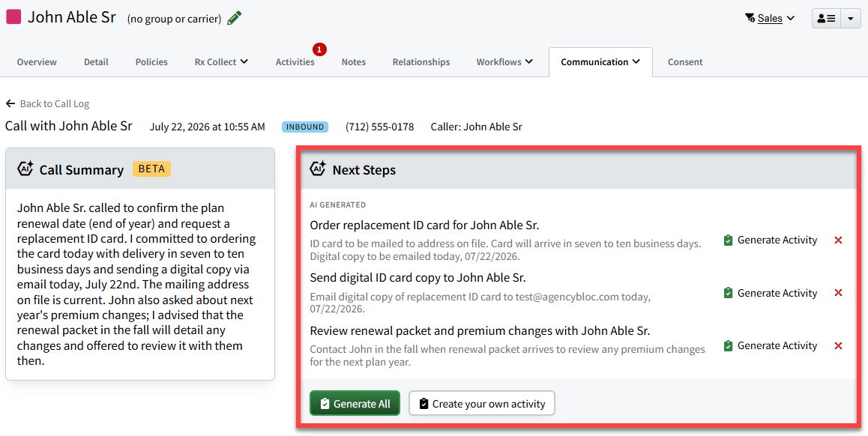Click Create your own activity button
The image size is (868, 436).
[x=482, y=403]
